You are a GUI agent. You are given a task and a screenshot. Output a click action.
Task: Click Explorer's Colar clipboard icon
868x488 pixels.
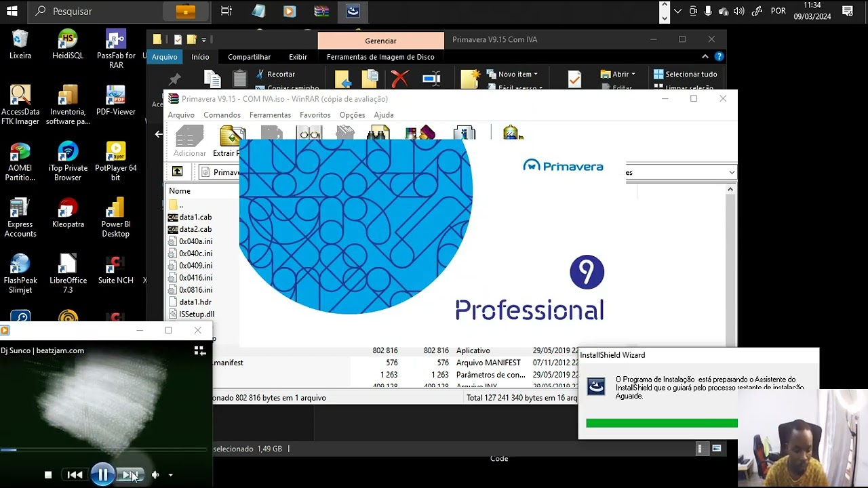239,79
